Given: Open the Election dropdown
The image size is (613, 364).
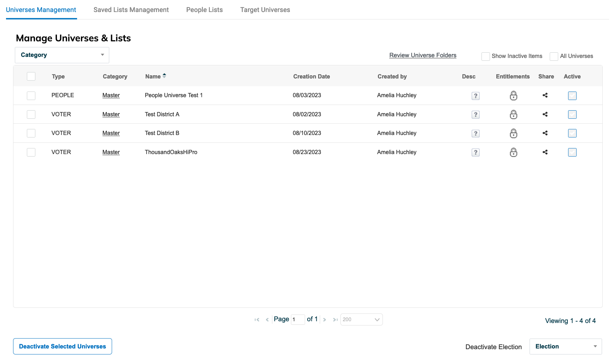Looking at the screenshot, I should coord(566,347).
